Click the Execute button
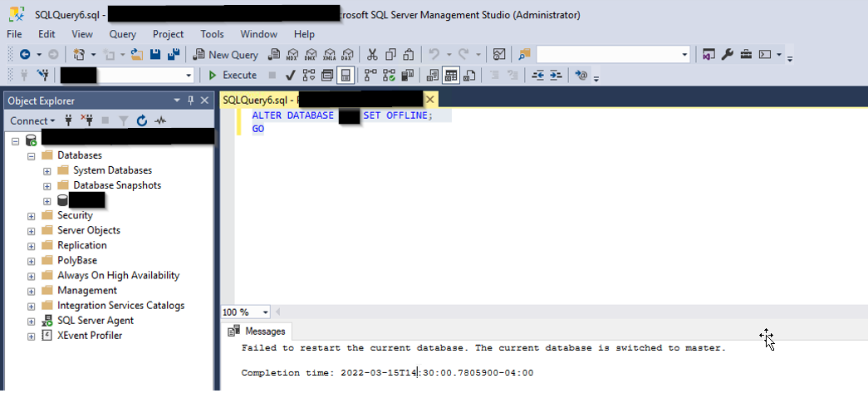The image size is (868, 393). [x=233, y=75]
